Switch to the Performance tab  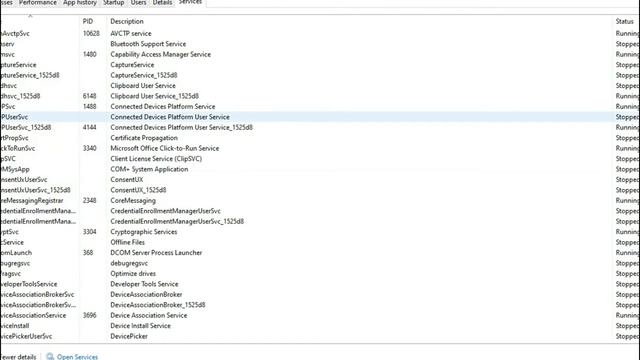click(38, 3)
